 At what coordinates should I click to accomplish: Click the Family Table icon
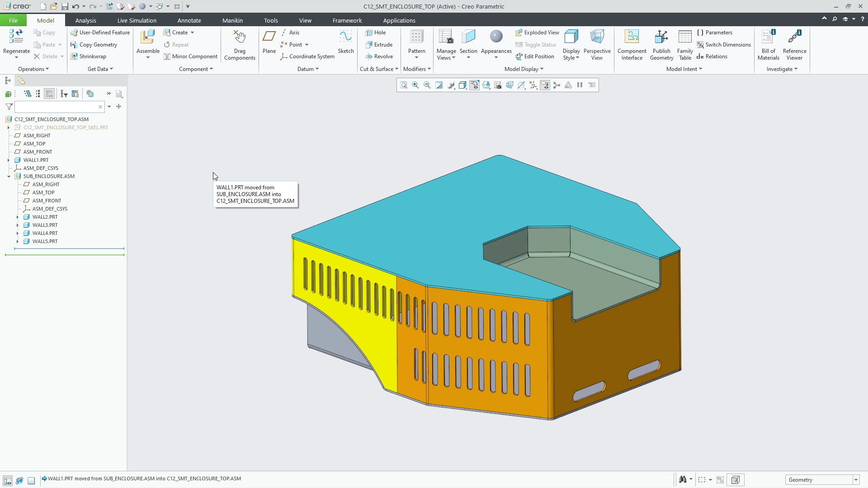coord(685,37)
